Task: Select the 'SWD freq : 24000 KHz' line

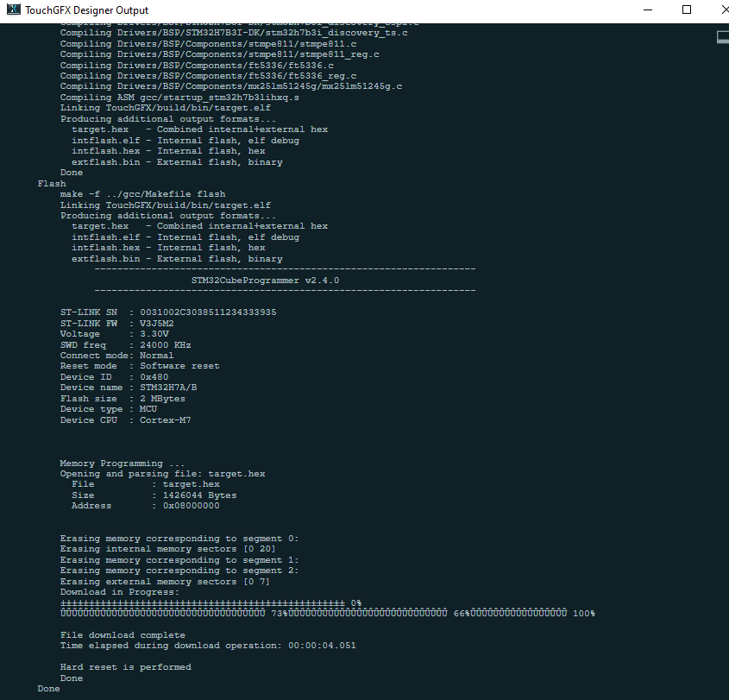Action: click(126, 345)
